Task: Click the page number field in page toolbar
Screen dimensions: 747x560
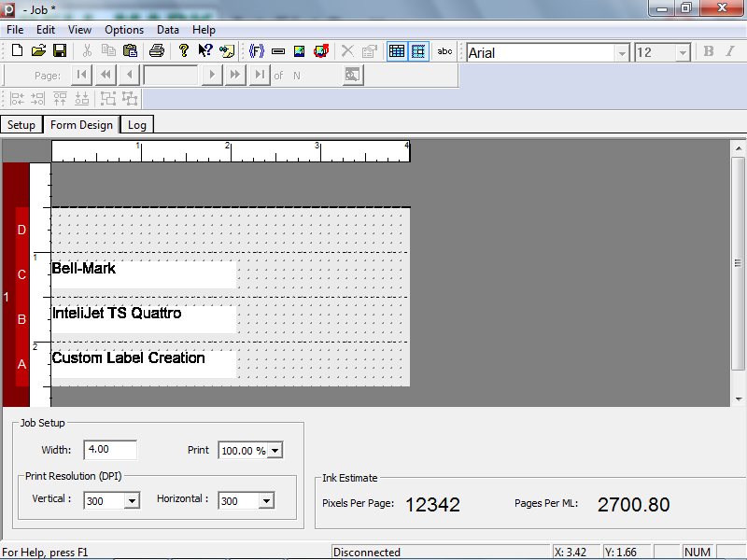Action: point(171,76)
